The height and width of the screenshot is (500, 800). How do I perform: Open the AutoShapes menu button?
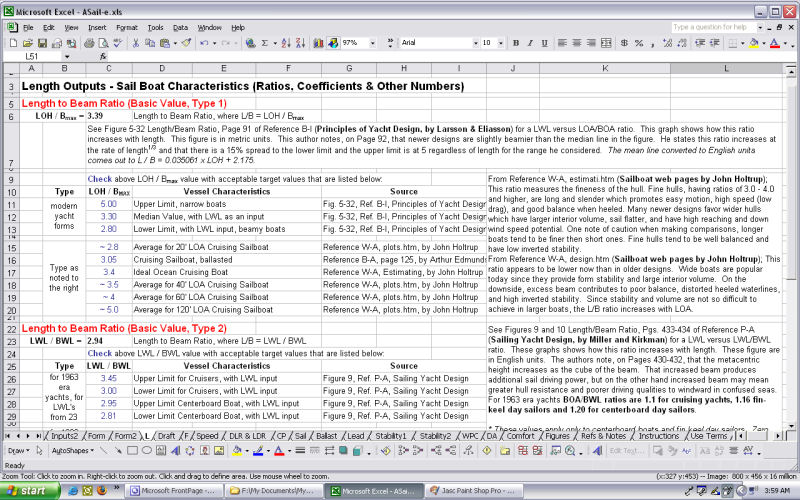(70, 451)
